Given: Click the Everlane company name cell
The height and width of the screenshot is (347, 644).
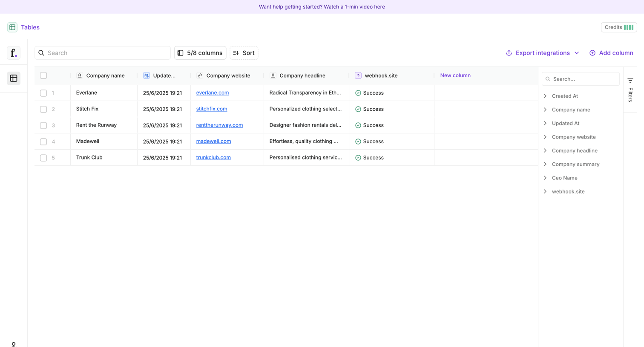Looking at the screenshot, I should pos(104,93).
